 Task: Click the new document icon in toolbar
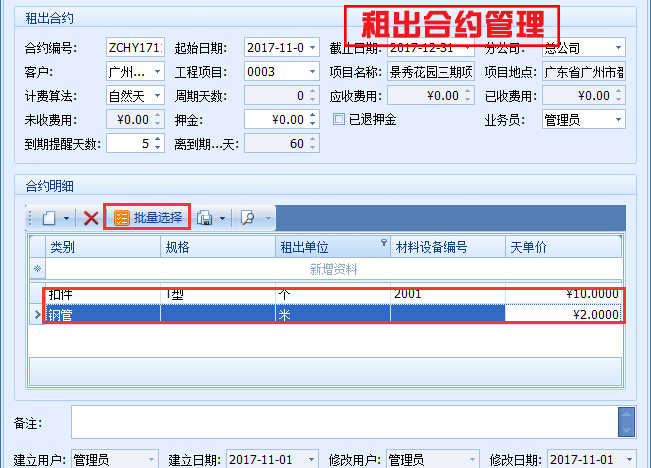pos(48,217)
